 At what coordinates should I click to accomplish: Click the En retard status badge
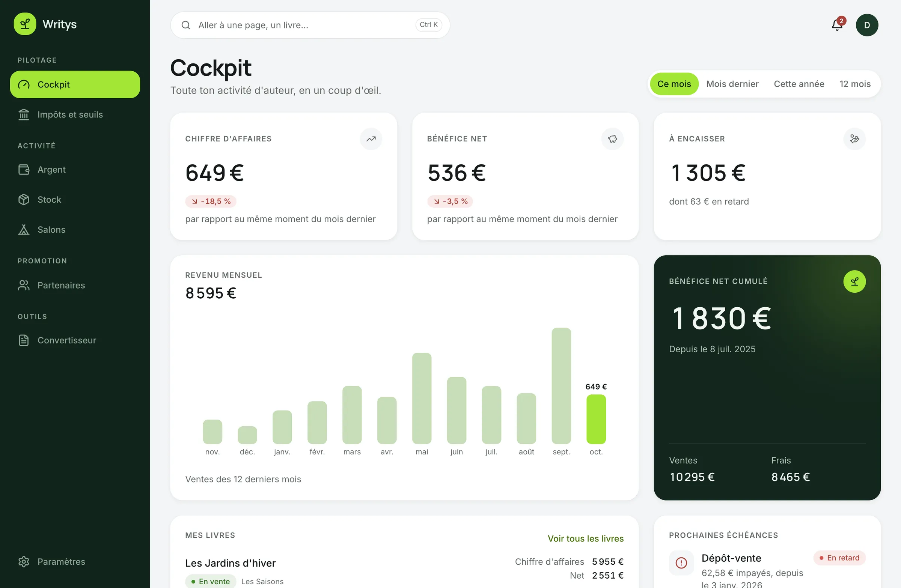click(839, 558)
